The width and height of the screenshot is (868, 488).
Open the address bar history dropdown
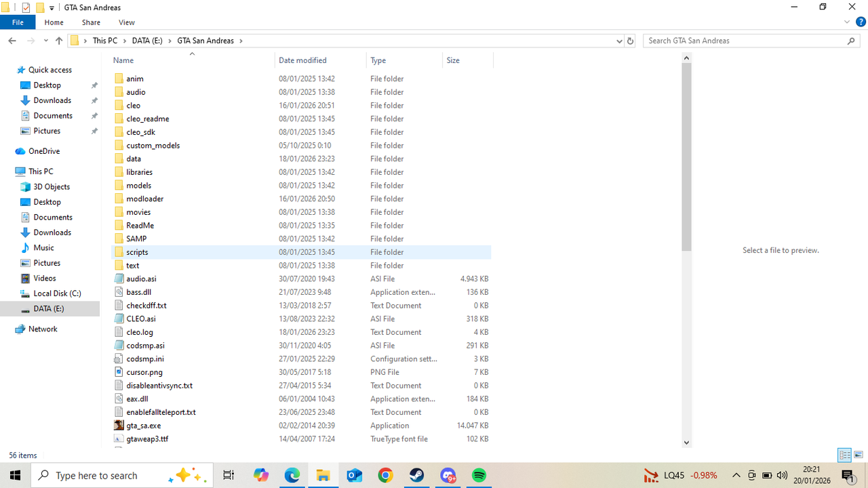click(x=619, y=41)
